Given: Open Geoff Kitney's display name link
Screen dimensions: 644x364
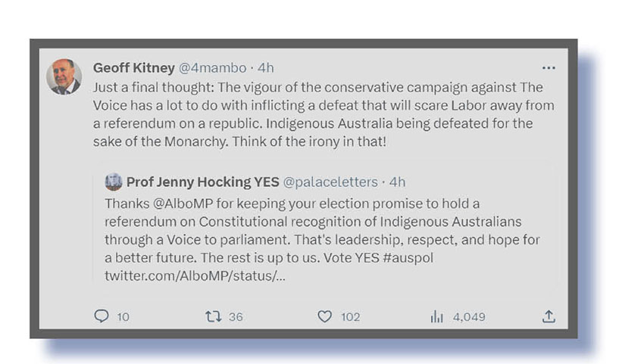Looking at the screenshot, I should coord(133,68).
